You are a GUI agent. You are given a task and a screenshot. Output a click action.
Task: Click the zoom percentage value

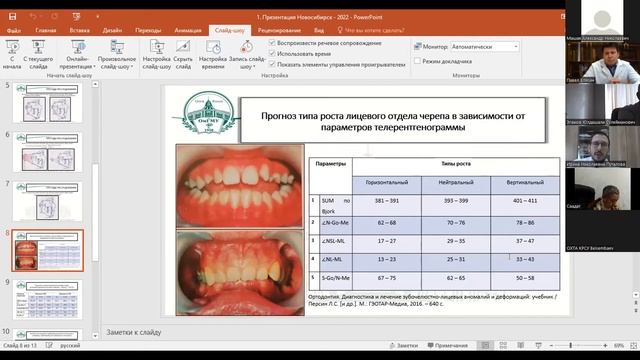pyautogui.click(x=619, y=346)
